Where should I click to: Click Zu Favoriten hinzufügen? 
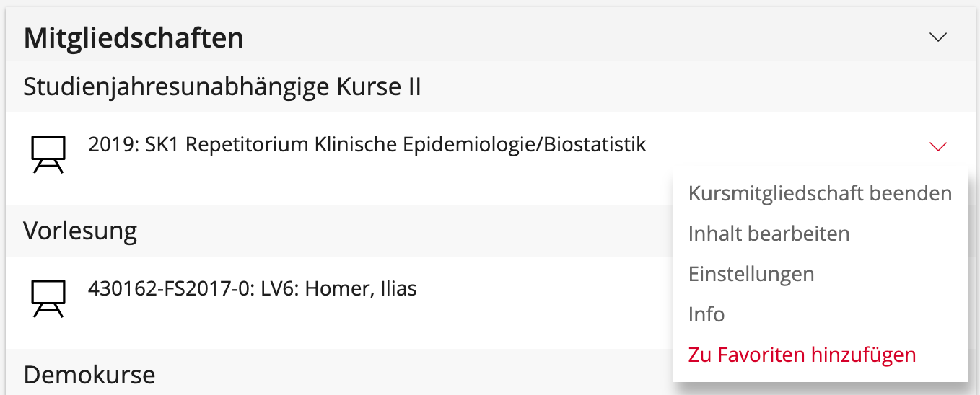click(802, 355)
